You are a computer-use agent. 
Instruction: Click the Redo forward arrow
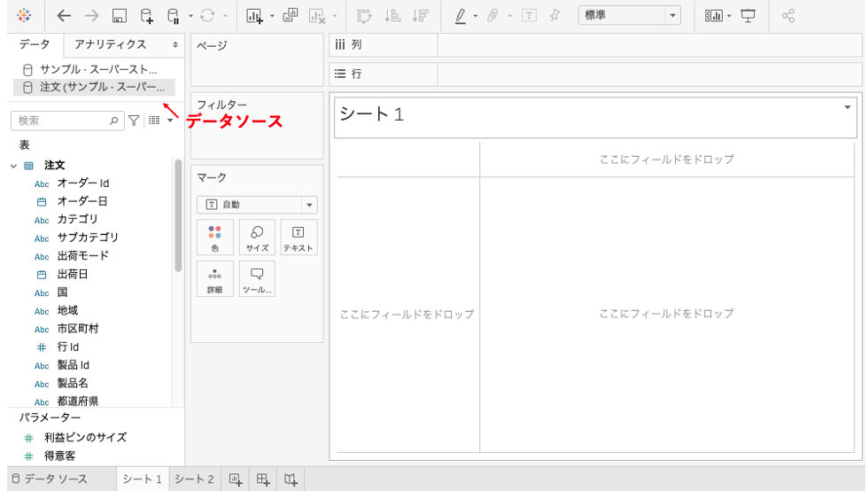click(x=91, y=16)
